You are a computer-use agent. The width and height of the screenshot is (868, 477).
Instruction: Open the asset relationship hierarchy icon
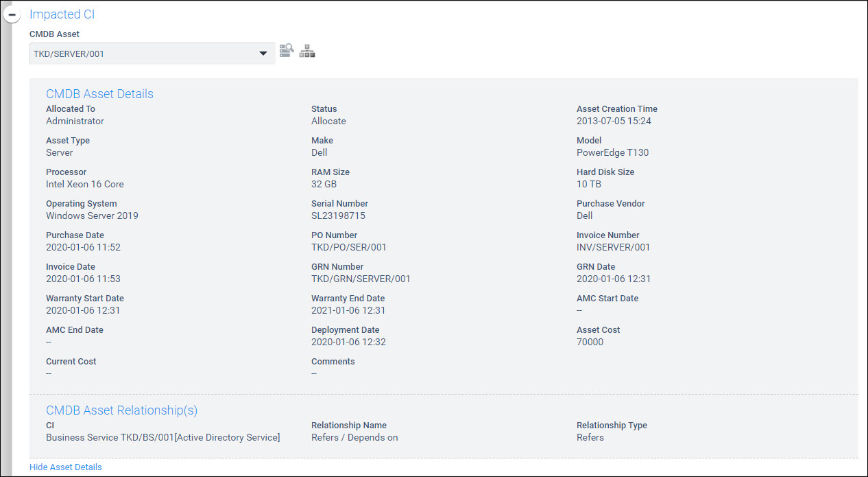pos(307,51)
